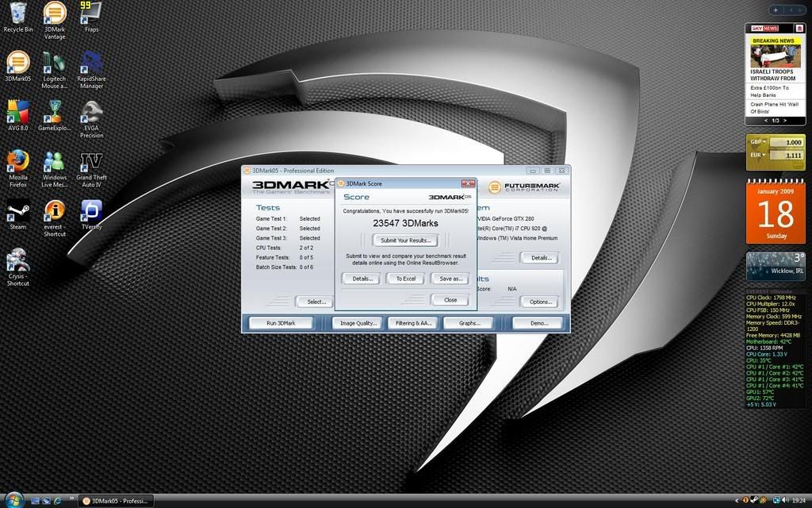The image size is (812, 508).
Task: Open the 'Extra £100bn To Help Banks' headline
Action: (x=769, y=91)
